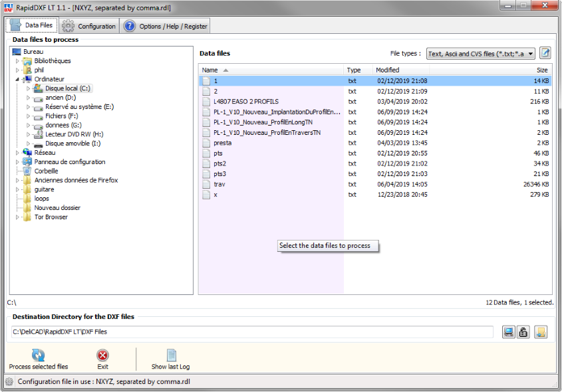Click the red Exit icon
Viewport: 562px width, 392px height.
coord(102,355)
